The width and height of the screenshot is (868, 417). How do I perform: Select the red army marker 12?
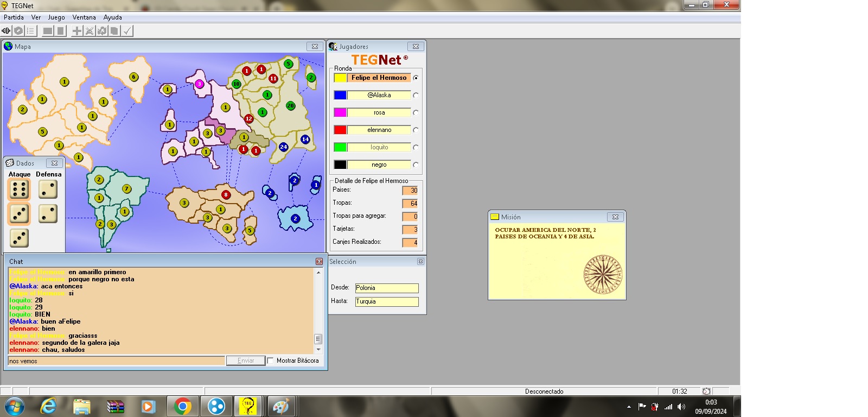click(249, 118)
